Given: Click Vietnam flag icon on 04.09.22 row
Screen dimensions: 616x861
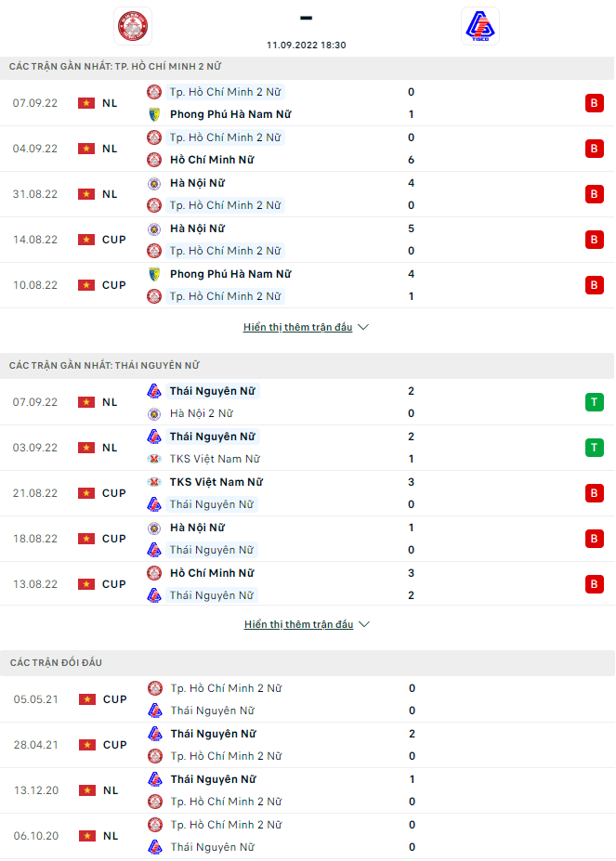Looking at the screenshot, I should click(x=86, y=149).
